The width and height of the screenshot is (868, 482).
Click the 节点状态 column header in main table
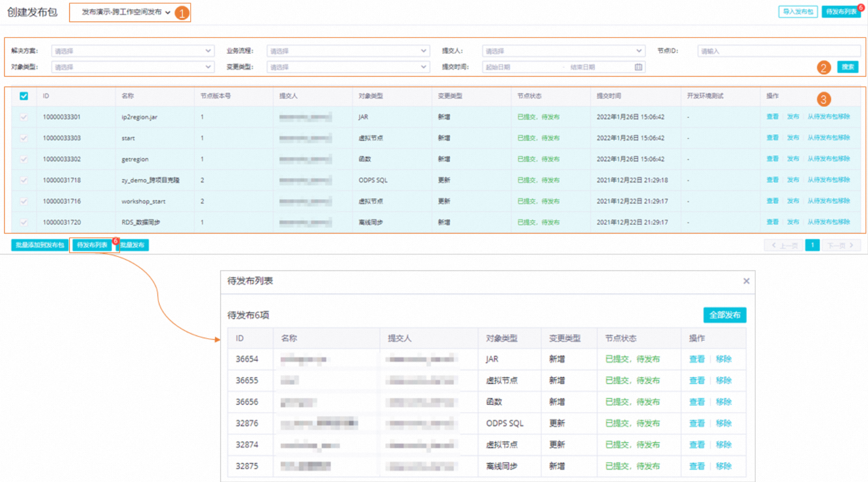click(x=529, y=96)
